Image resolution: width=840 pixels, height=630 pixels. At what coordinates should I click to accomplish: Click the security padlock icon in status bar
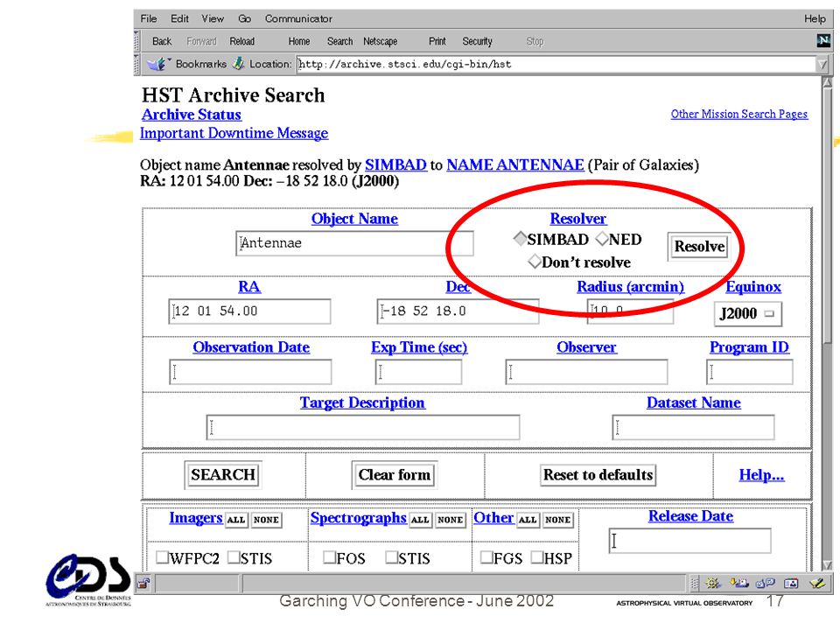143,584
